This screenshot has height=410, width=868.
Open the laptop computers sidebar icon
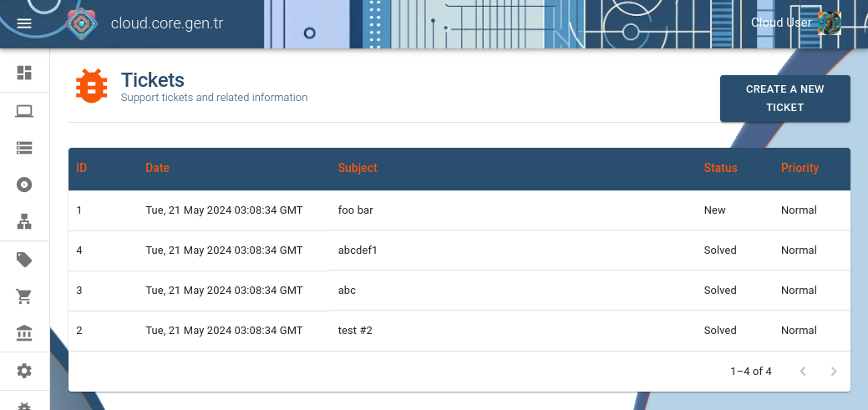point(24,111)
